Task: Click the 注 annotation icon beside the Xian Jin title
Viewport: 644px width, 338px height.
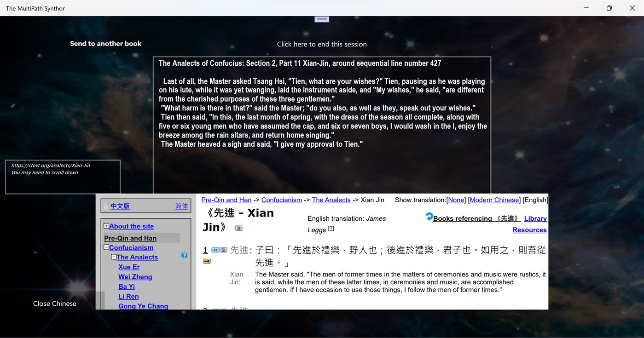Action: click(x=238, y=228)
